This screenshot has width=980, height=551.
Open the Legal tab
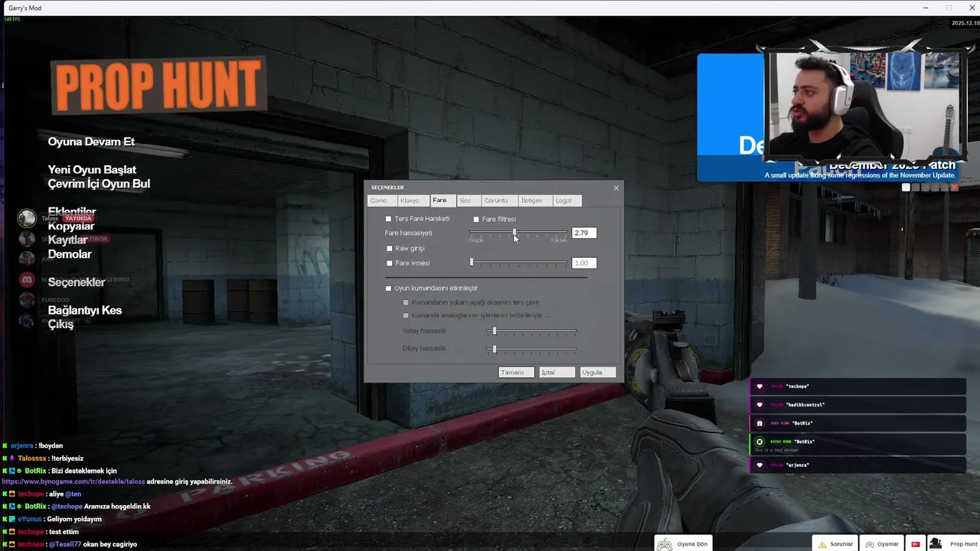(567, 201)
